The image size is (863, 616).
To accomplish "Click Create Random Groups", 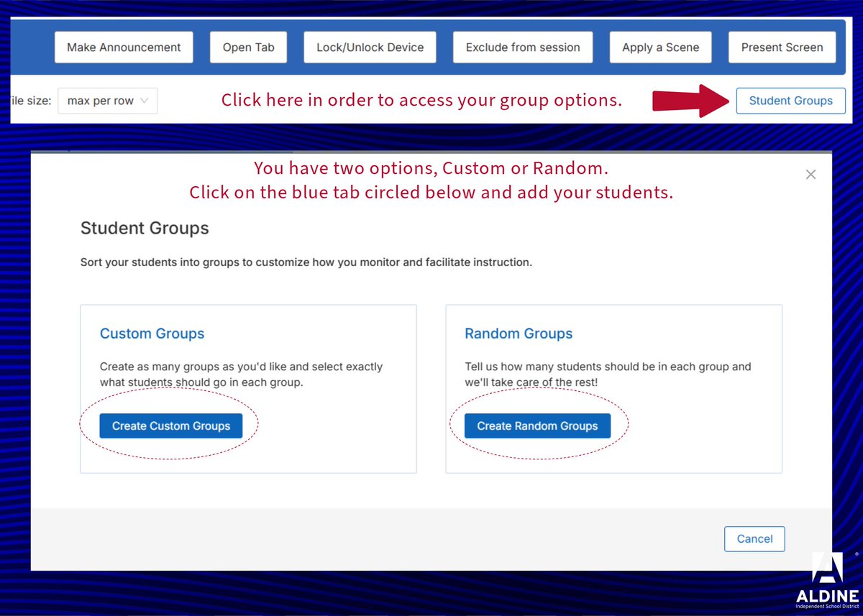I will [x=537, y=426].
